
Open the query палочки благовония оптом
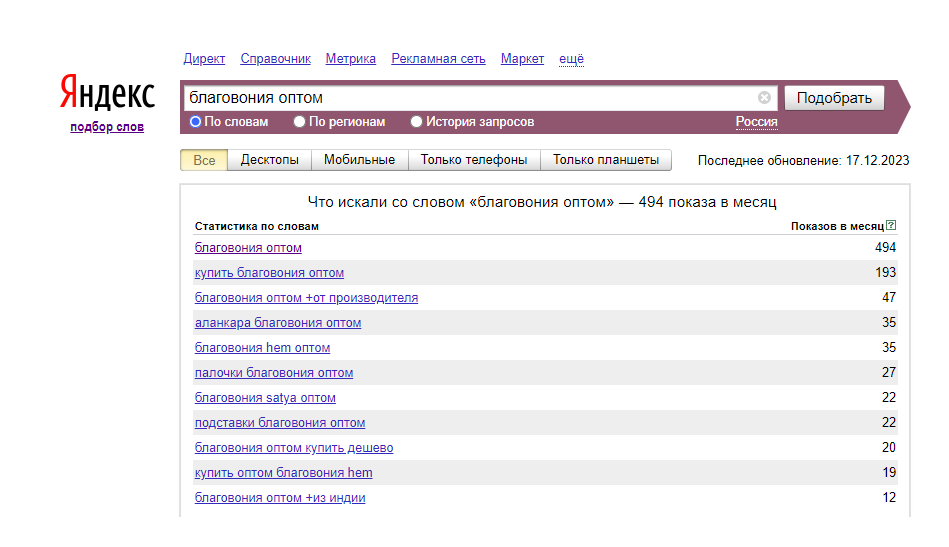274,373
